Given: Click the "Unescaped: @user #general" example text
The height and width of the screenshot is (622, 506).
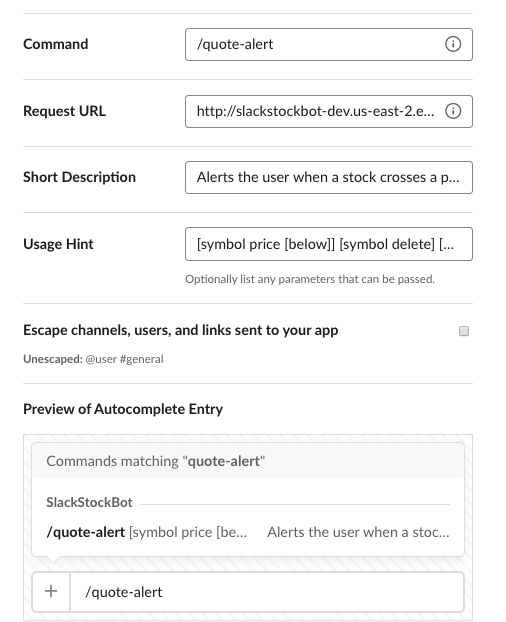Looking at the screenshot, I should tap(93, 359).
